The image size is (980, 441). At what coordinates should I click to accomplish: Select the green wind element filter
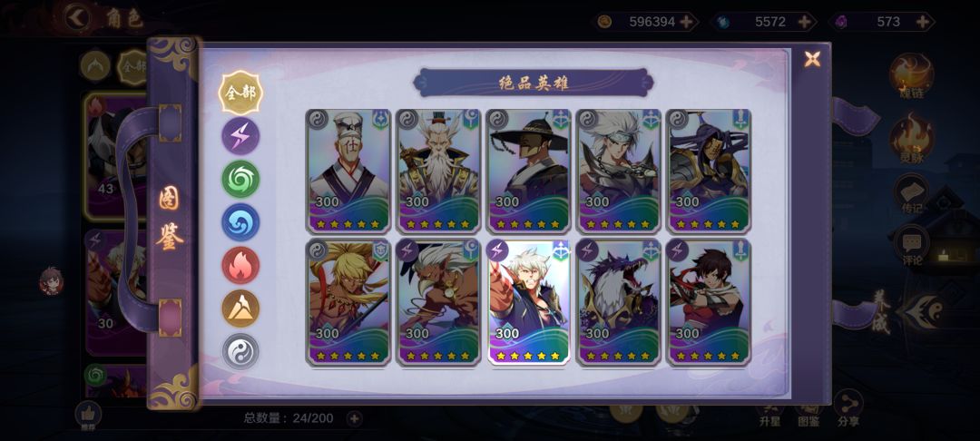coord(240,179)
